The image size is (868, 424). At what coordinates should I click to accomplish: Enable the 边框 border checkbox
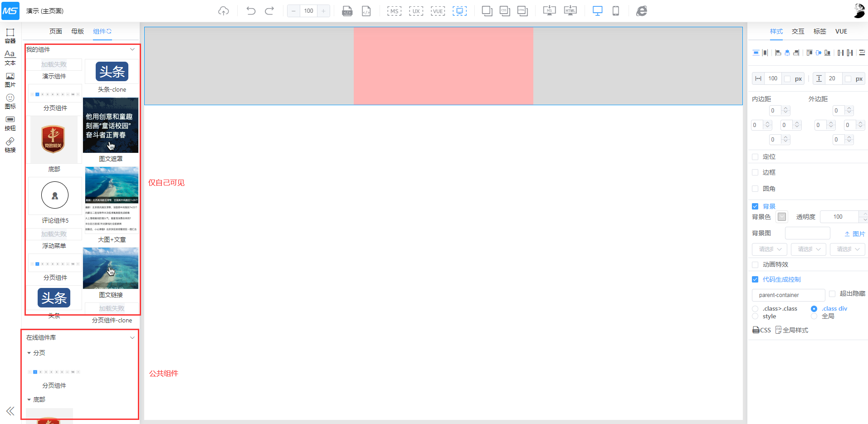755,172
